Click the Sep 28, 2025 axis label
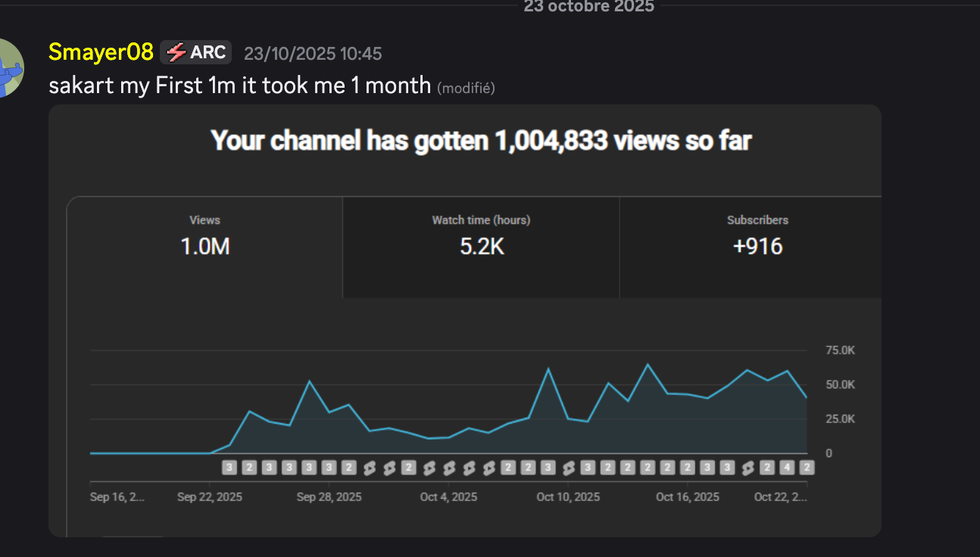The height and width of the screenshot is (557, 980). (x=329, y=497)
